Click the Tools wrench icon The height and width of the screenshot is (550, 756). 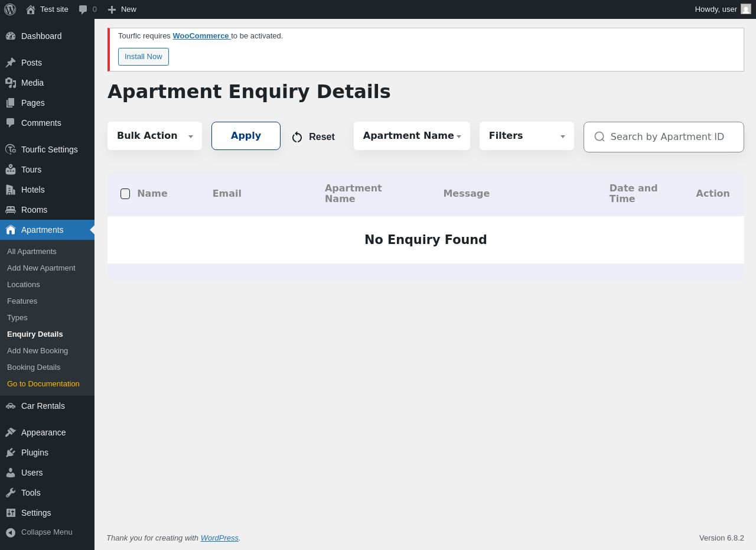tap(11, 493)
